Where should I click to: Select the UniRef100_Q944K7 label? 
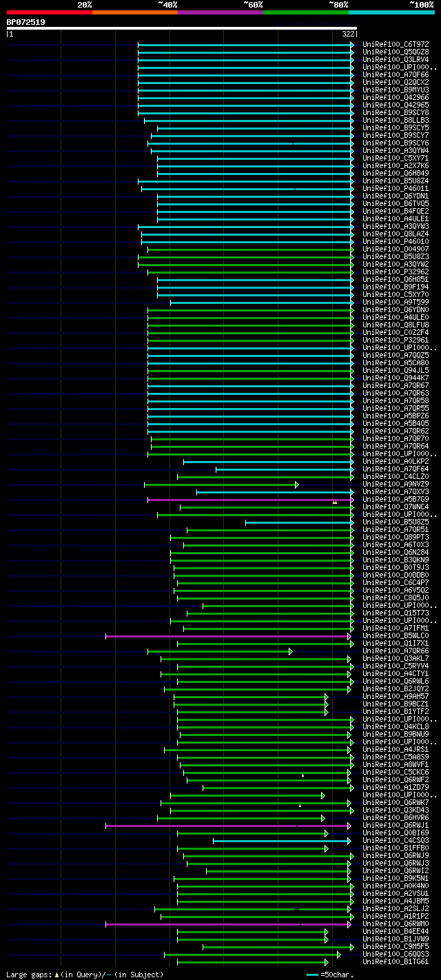click(396, 378)
